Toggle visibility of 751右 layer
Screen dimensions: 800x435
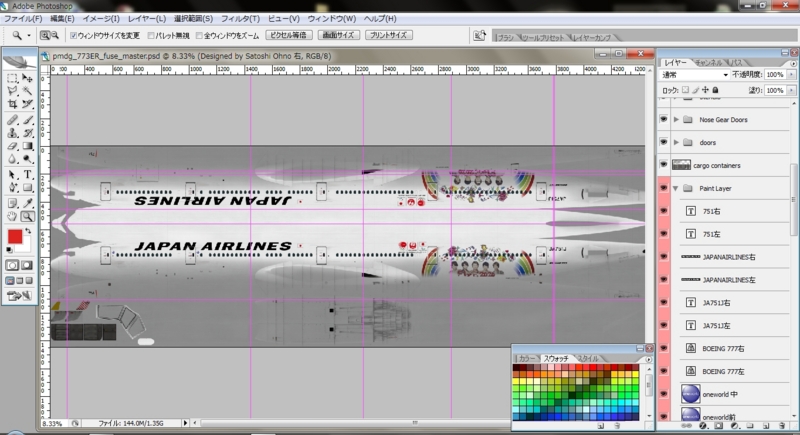click(663, 211)
